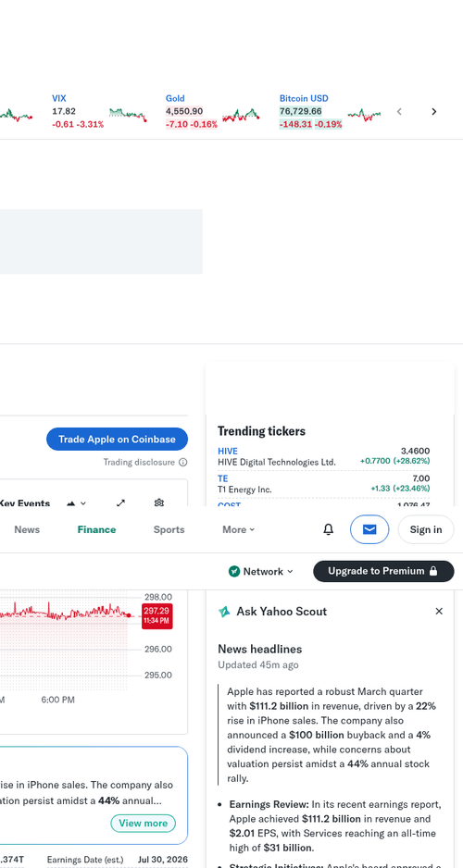Viewport: 463px width, 868px height.
Task: Expand the More menu
Action: pyautogui.click(x=239, y=529)
